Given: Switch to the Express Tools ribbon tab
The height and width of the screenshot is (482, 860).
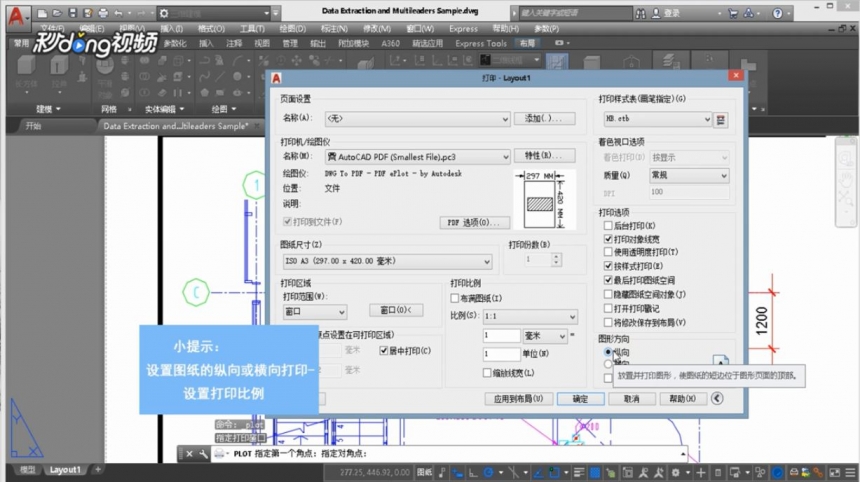Looking at the screenshot, I should (x=480, y=43).
